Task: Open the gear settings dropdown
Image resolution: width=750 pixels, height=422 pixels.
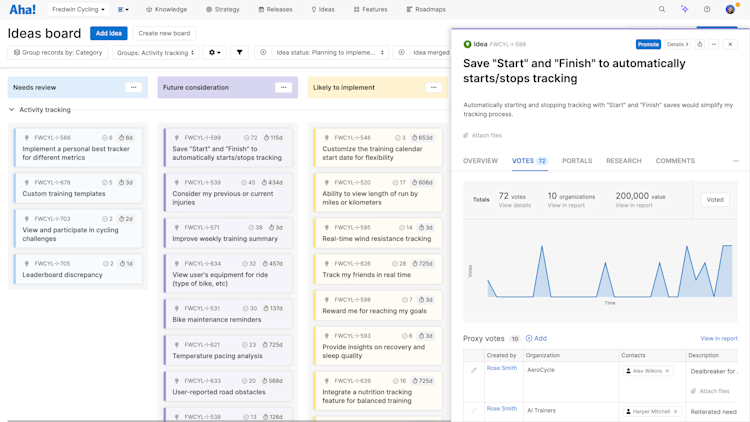Action: (214, 53)
